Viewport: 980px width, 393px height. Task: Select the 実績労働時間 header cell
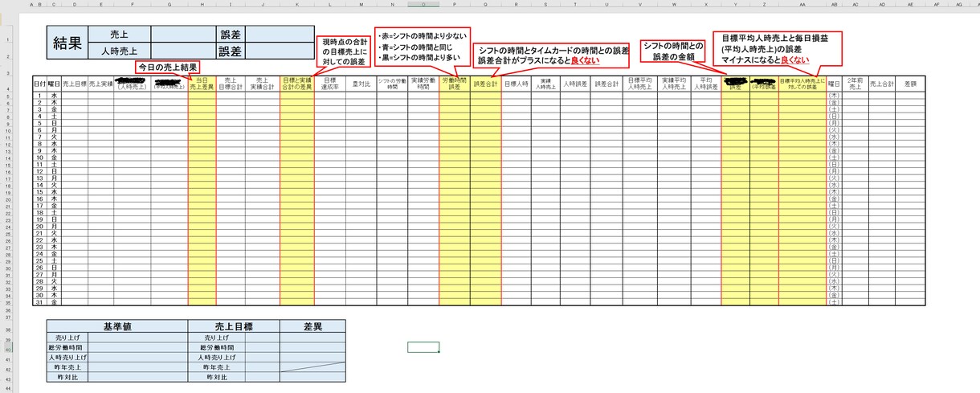point(423,84)
